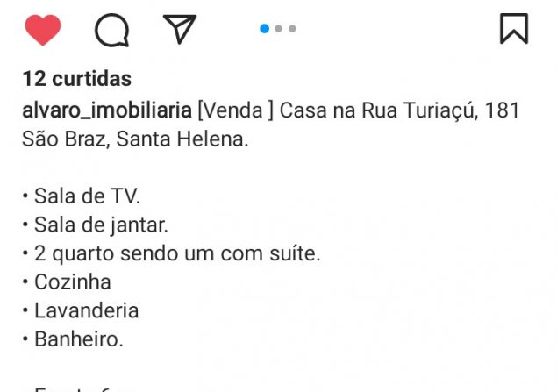Tap the "Banheiro." bullet line
Image resolution: width=557 pixels, height=392 pixels.
click(78, 339)
